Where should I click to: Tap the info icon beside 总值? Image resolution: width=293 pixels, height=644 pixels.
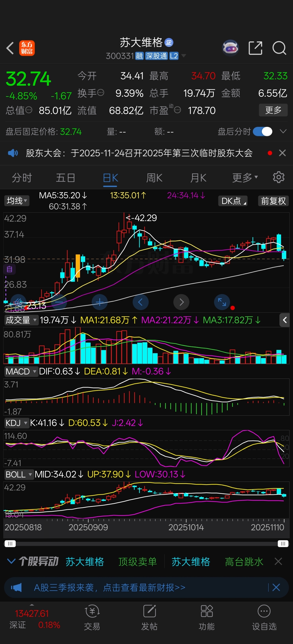tap(29, 110)
